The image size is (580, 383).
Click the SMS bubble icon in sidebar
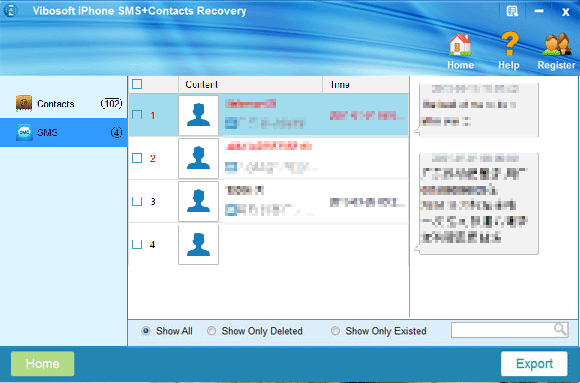click(x=24, y=132)
